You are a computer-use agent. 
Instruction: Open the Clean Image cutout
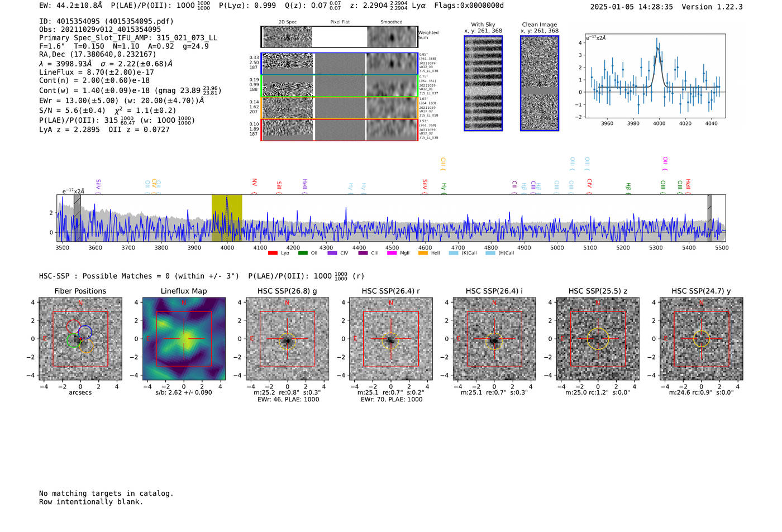540,83
